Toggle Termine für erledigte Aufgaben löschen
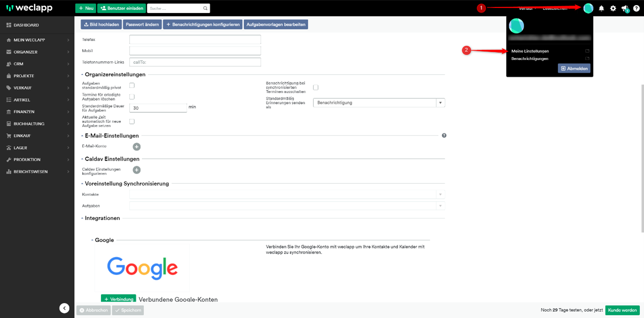The width and height of the screenshot is (644, 318). (132, 97)
